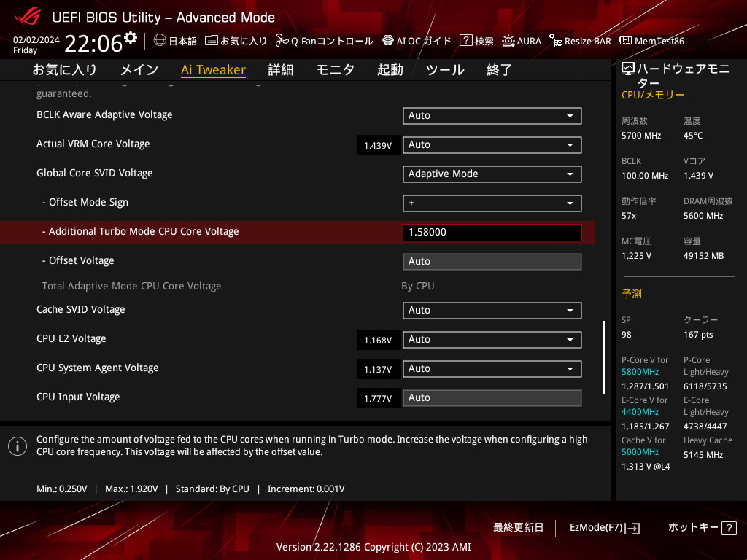Click the date 02/02/2024
Screen dimensions: 747x560
[36, 40]
